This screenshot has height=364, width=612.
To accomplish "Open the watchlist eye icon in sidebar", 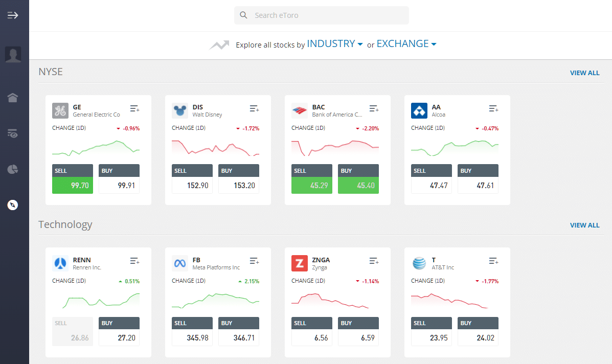I will [12, 133].
